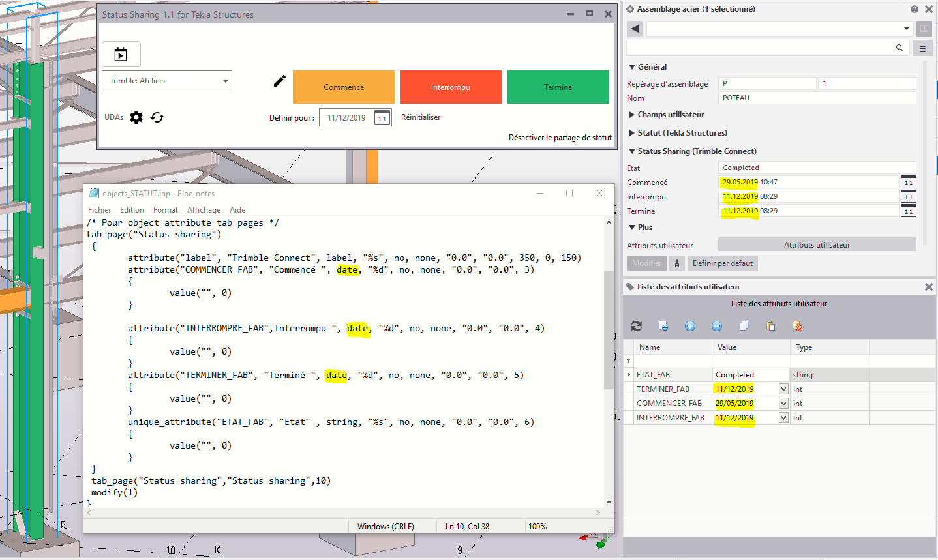The image size is (938, 560).
Task: Expand the Champs utilisateur section
Action: click(671, 115)
